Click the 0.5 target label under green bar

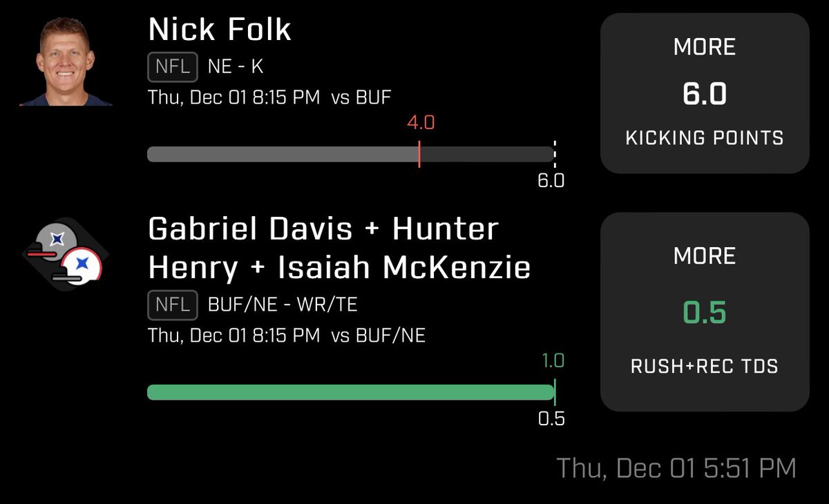tap(551, 418)
